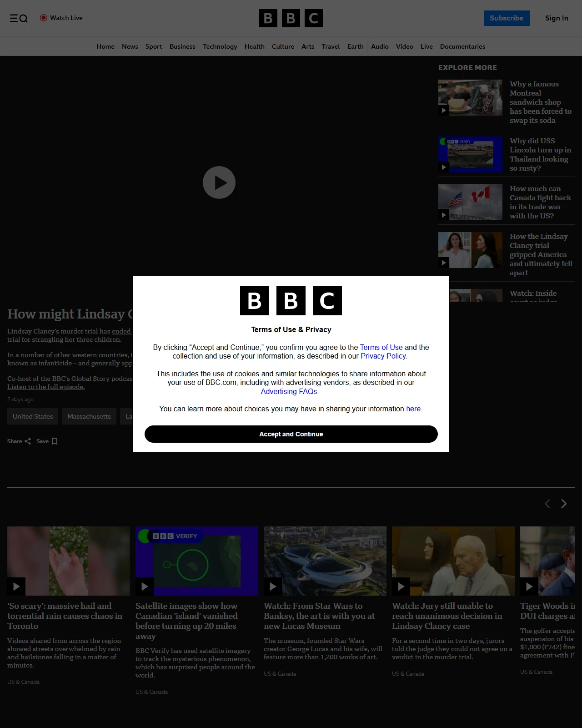The height and width of the screenshot is (728, 582).
Task: Go to the Sport section
Action: (154, 46)
